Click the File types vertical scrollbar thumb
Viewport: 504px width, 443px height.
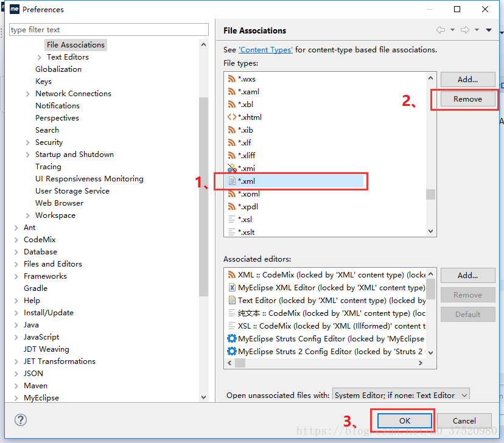click(x=431, y=194)
